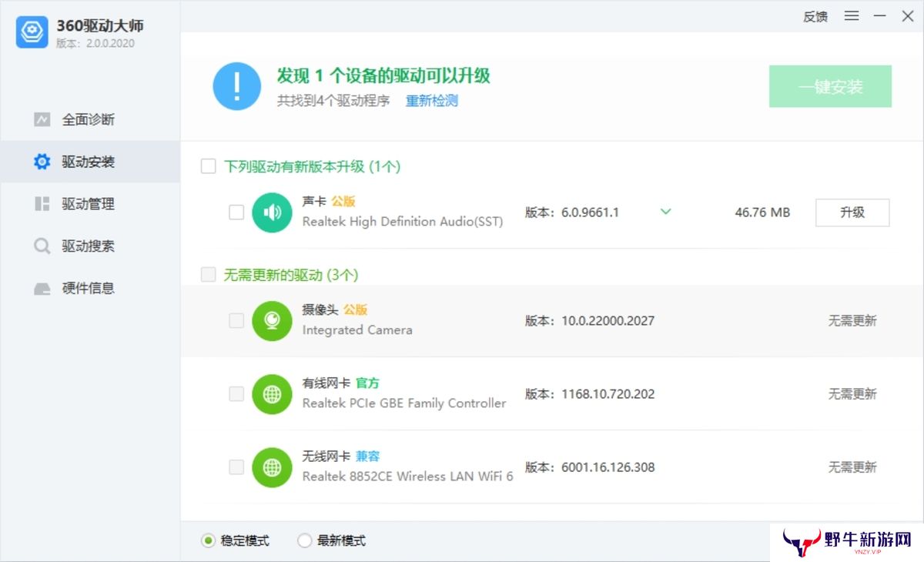Click 无需更新 status for 有线网卡
Viewport: 924px width, 562px height.
coord(852,394)
